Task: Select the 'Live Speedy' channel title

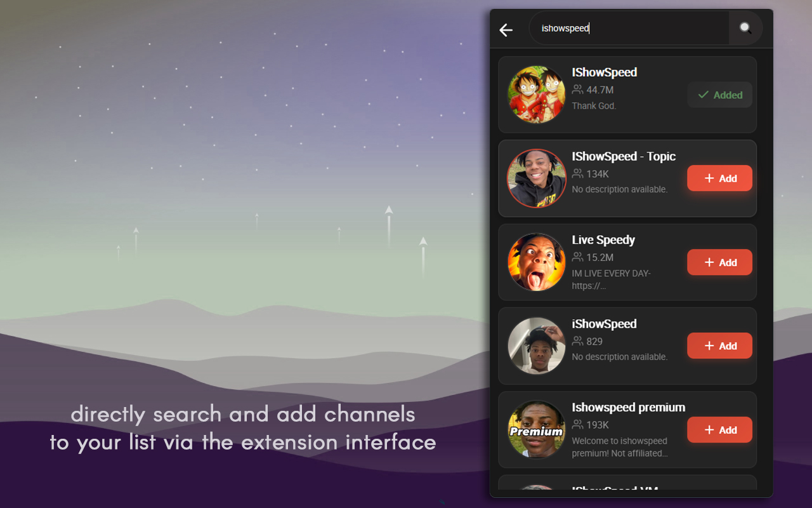Action: [603, 240]
